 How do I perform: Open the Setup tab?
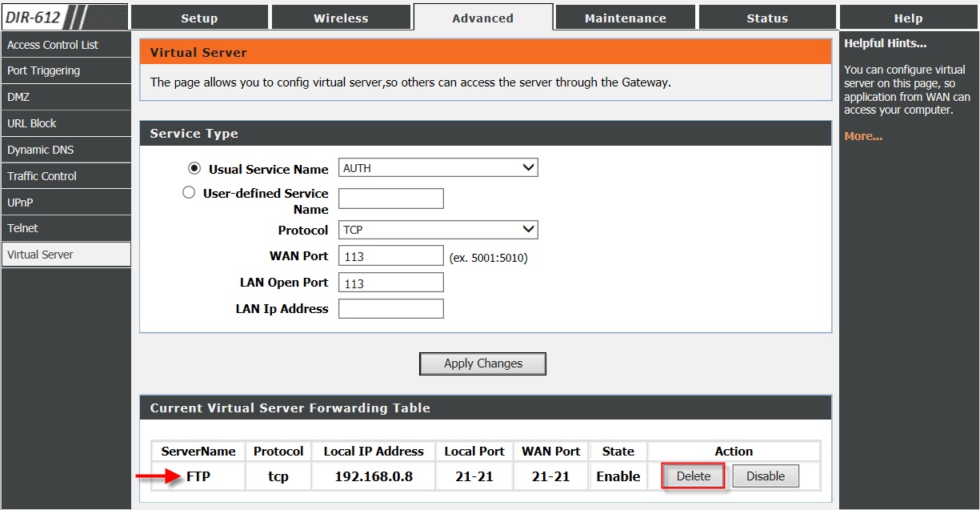click(199, 18)
